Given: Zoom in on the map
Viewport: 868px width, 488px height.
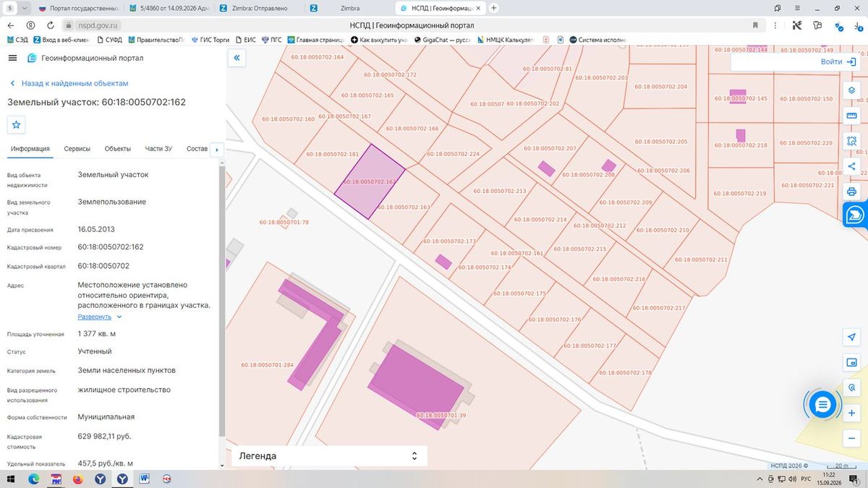Looking at the screenshot, I should click(x=851, y=413).
